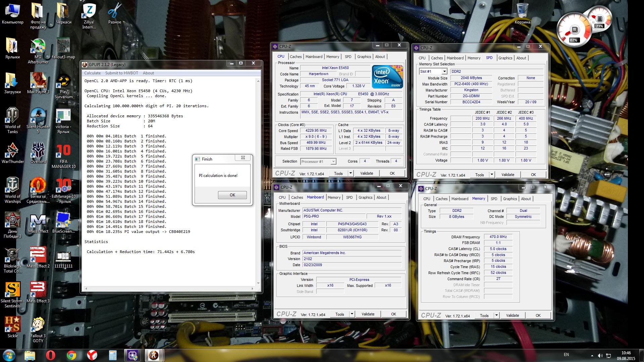Click OK in SPD window
The height and width of the screenshot is (362, 644).
coord(533,175)
